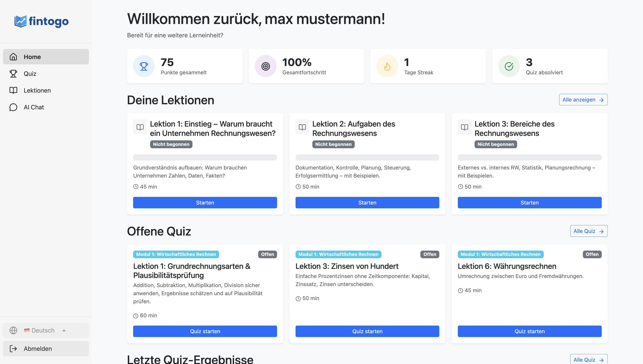Screen dimensions: 643x364
Task: Open Lektionen from the sidebar
Action: coord(37,90)
